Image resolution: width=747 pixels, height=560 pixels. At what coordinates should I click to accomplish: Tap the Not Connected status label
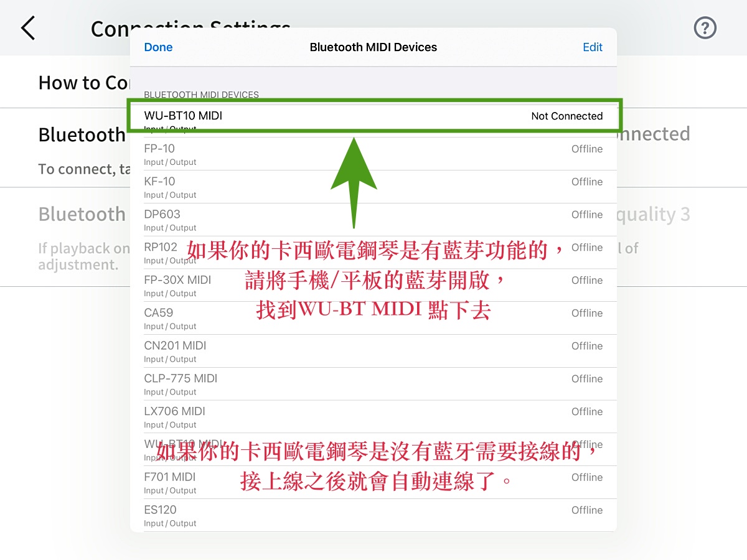566,116
